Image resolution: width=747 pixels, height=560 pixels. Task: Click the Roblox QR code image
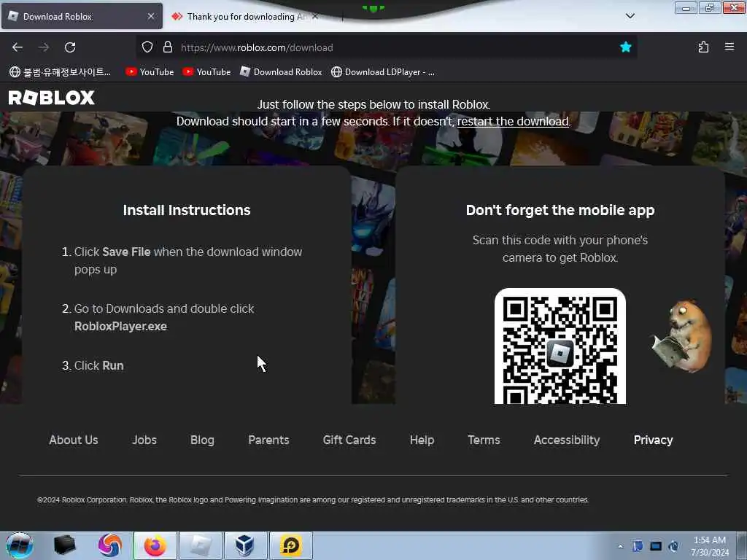(x=560, y=346)
